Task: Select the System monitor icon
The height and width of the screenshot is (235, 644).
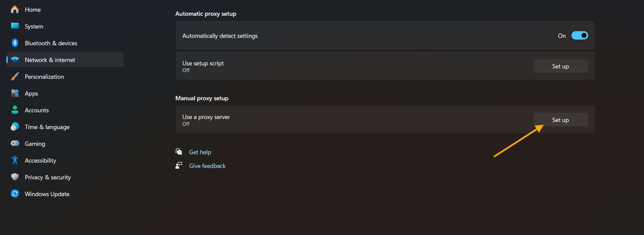Action: [x=15, y=26]
